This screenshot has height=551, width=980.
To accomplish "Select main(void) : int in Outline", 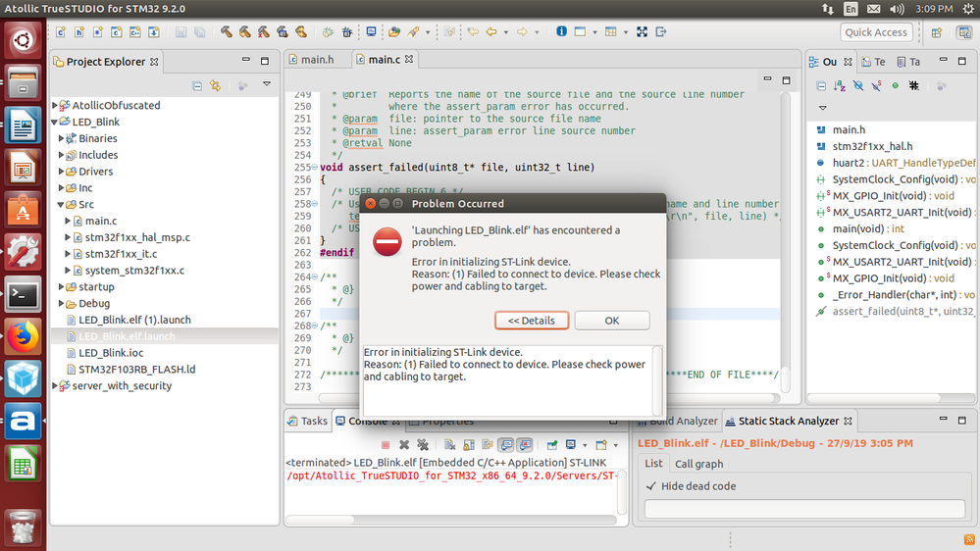I will tap(868, 229).
